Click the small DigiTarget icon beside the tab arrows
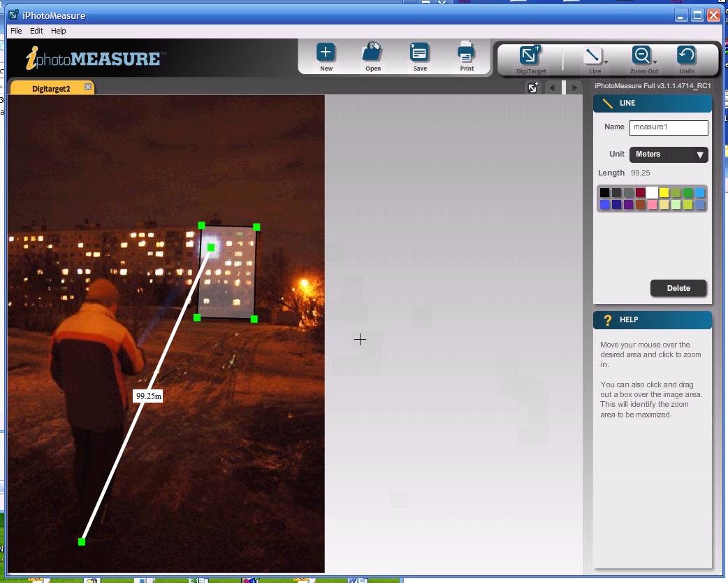Screen dimensions: 728x583 coord(533,87)
